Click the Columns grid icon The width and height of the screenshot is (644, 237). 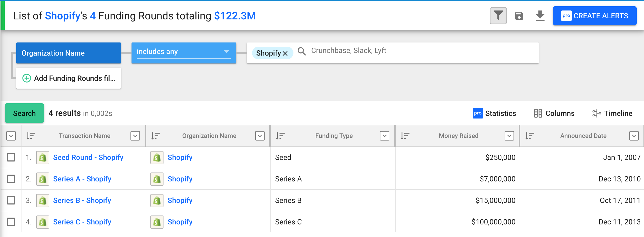[x=538, y=113]
